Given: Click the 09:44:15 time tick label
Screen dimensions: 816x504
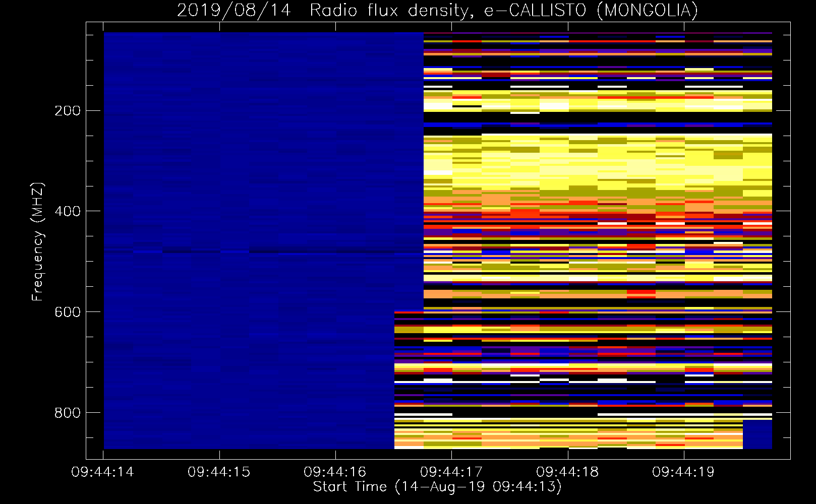Looking at the screenshot, I should point(219,472).
